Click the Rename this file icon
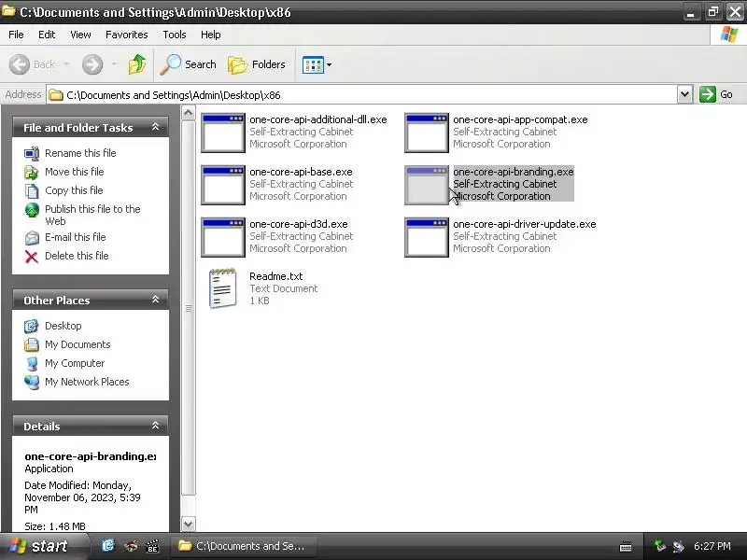 coord(32,153)
